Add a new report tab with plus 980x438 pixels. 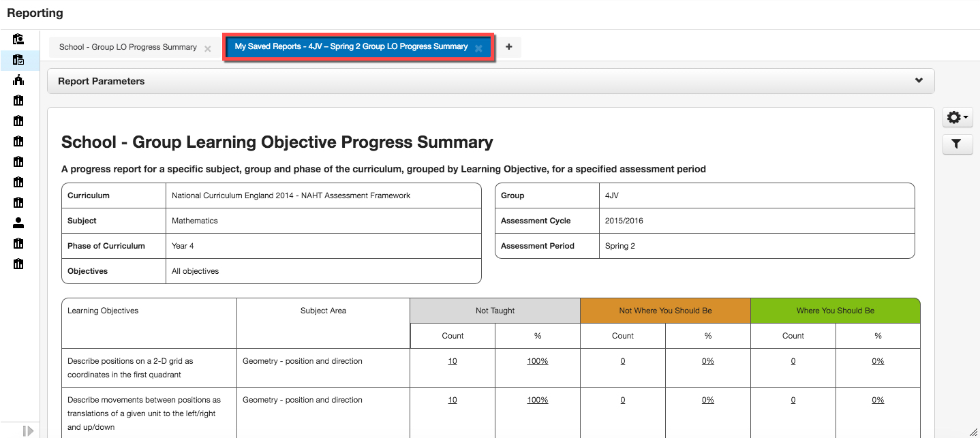508,47
